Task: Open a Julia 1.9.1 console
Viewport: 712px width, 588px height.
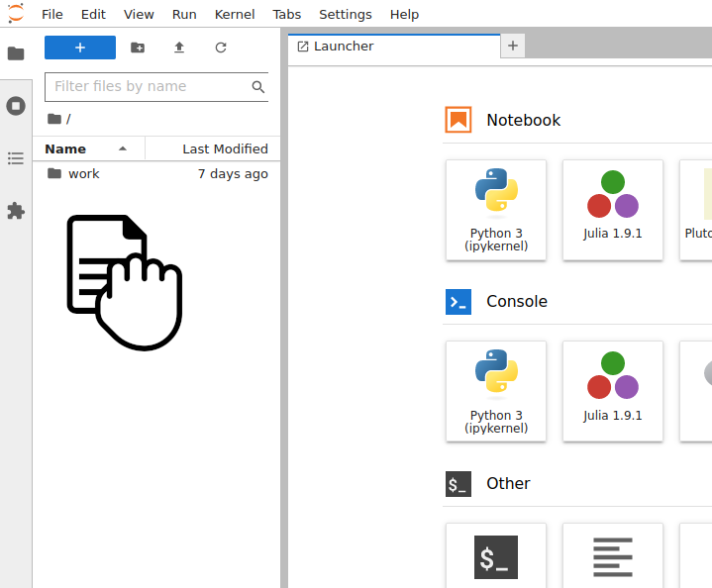Action: [x=613, y=391]
